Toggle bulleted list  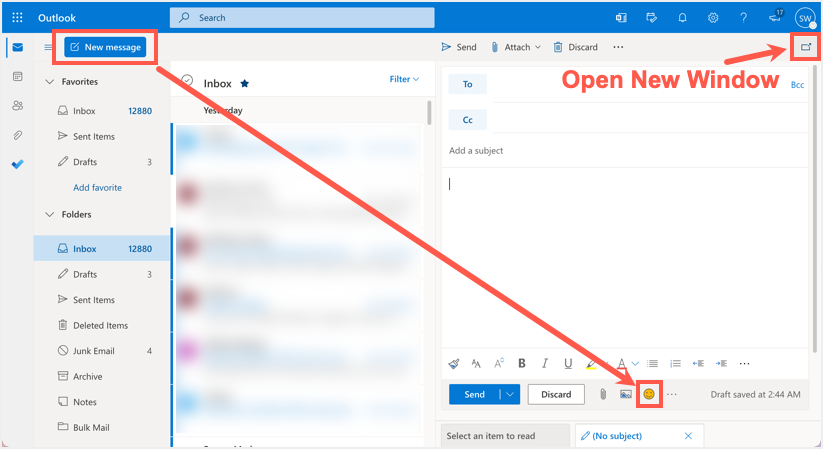pos(652,363)
